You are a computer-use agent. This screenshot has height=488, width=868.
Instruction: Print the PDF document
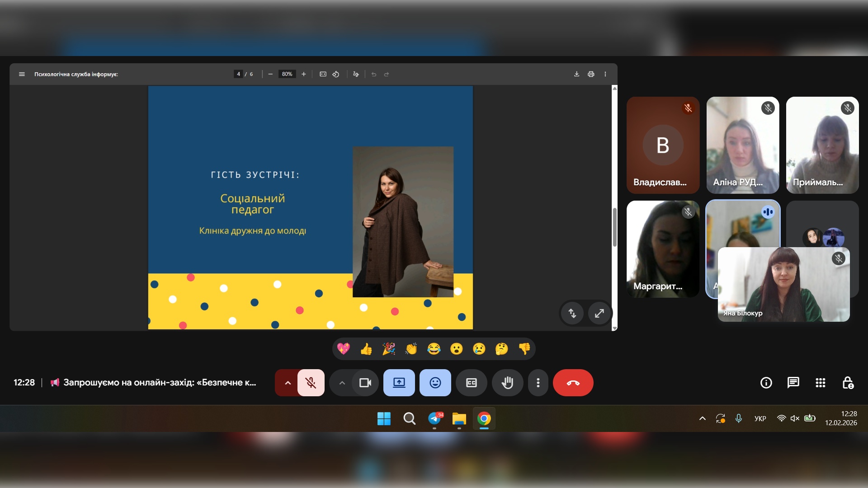click(591, 74)
